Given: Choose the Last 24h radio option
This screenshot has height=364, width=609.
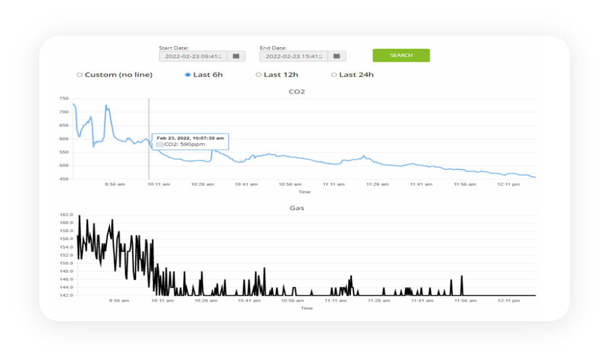Looking at the screenshot, I should 333,75.
